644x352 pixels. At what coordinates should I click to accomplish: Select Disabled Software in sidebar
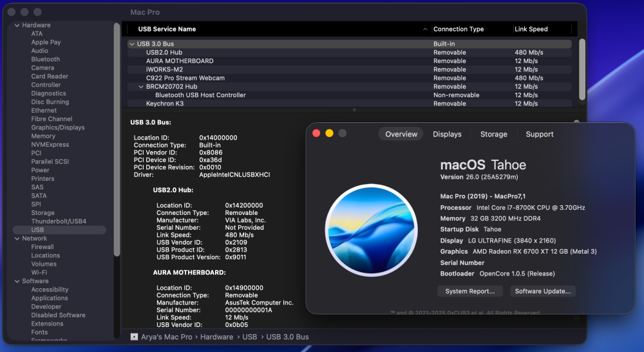58,315
